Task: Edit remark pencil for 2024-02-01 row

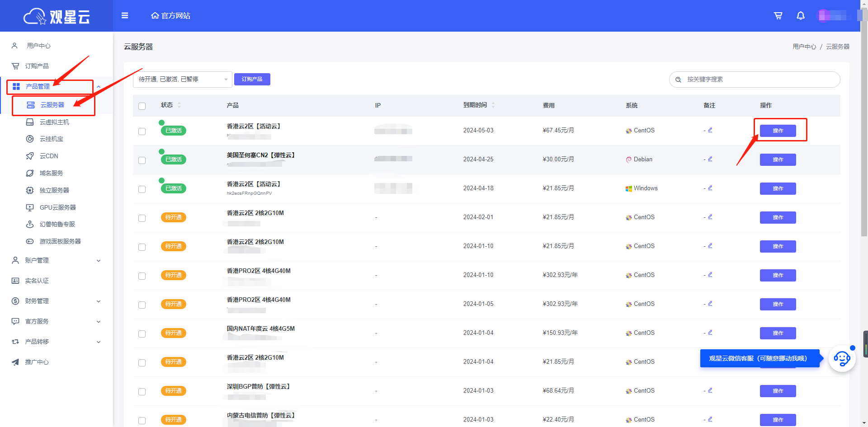Action: pyautogui.click(x=710, y=217)
